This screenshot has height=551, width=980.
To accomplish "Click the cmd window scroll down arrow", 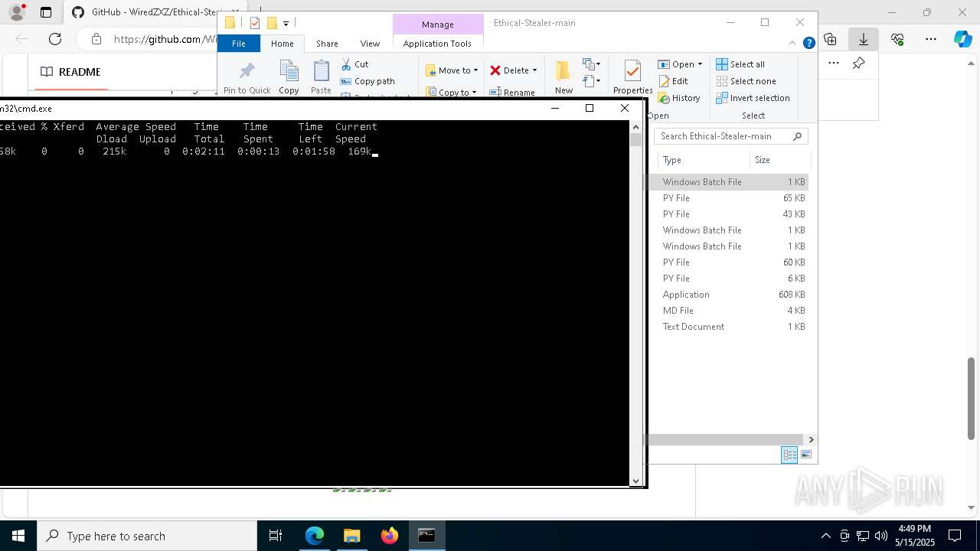I will 635,481.
